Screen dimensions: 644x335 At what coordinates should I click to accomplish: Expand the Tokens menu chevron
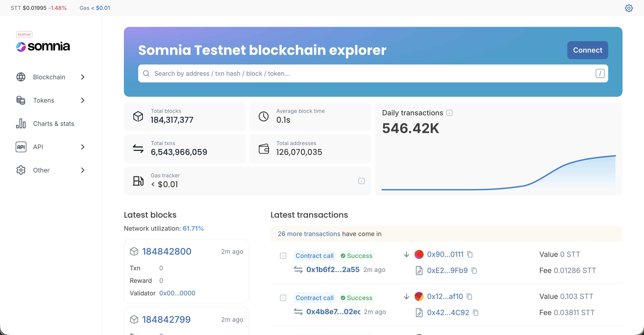click(x=83, y=100)
